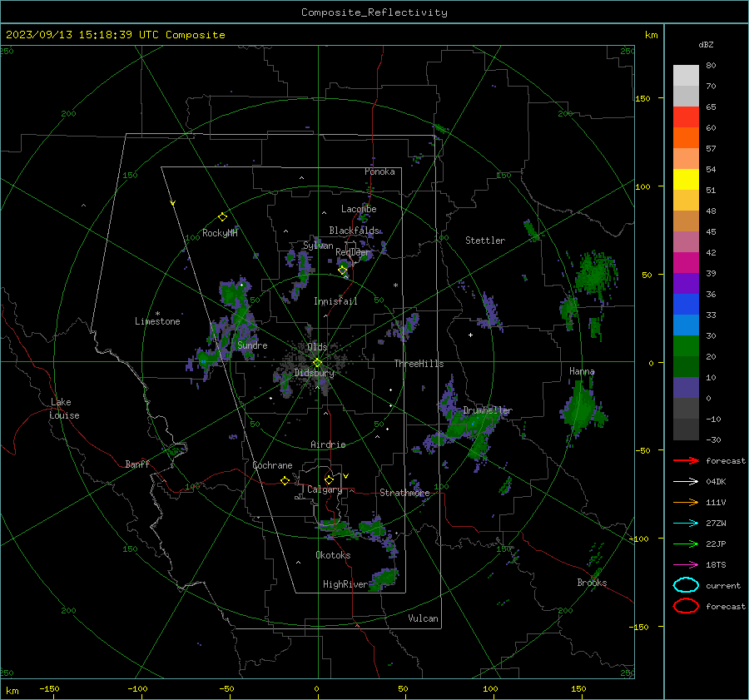Click the Didsbury label
The width and height of the screenshot is (749, 700).
coord(314,373)
